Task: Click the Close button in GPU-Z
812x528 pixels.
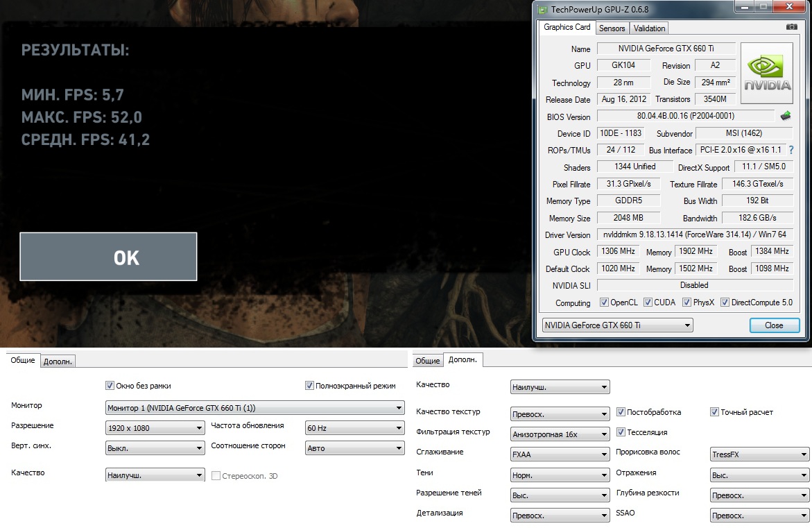Action: pyautogui.click(x=774, y=325)
